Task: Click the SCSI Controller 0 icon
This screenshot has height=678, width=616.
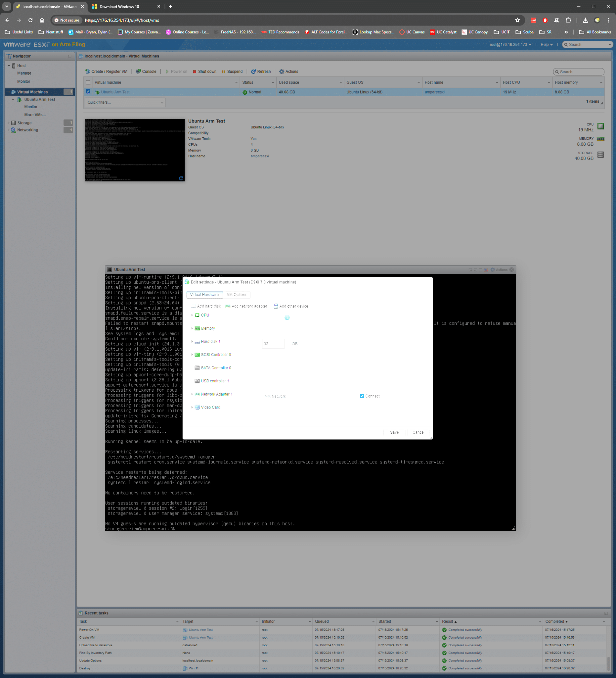Action: (x=197, y=355)
